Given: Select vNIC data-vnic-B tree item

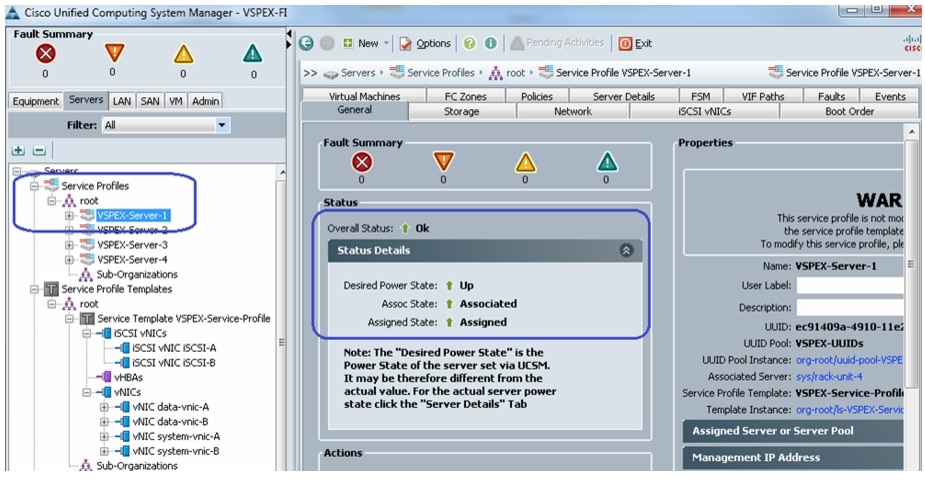Looking at the screenshot, I should 170,422.
